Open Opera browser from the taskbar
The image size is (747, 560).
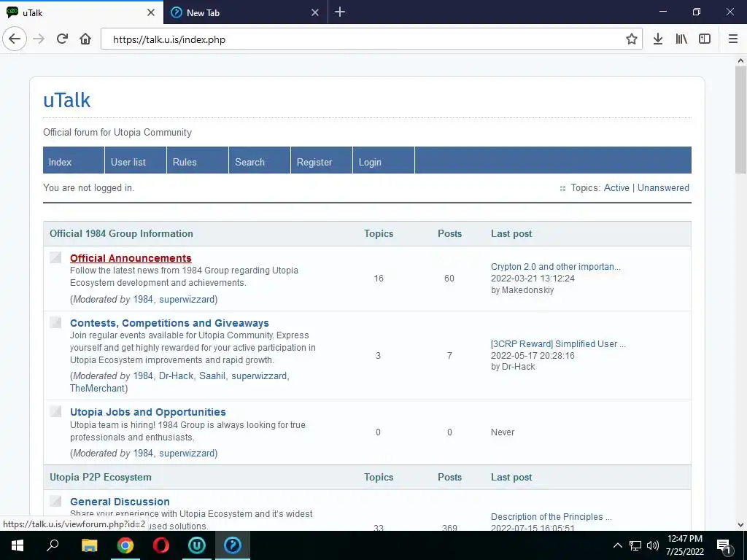(x=161, y=545)
